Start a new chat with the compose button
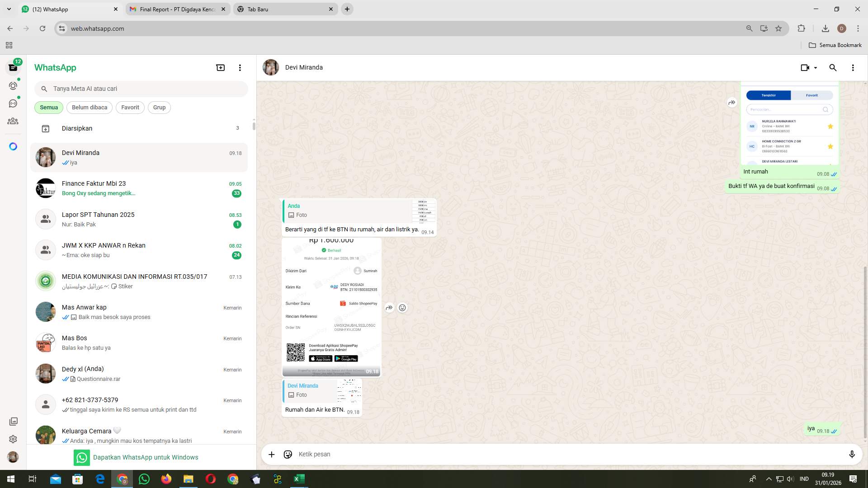This screenshot has height=488, width=868. 220,67
